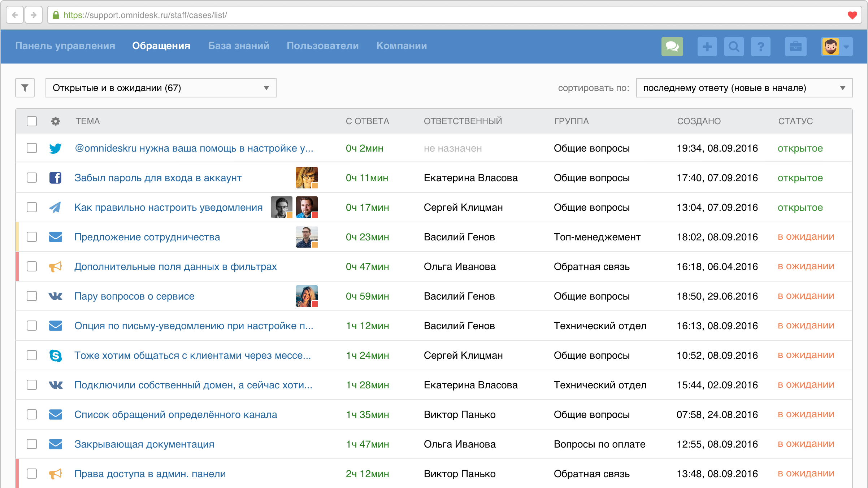
Task: Switch to the 'База знаний' section
Action: point(239,46)
